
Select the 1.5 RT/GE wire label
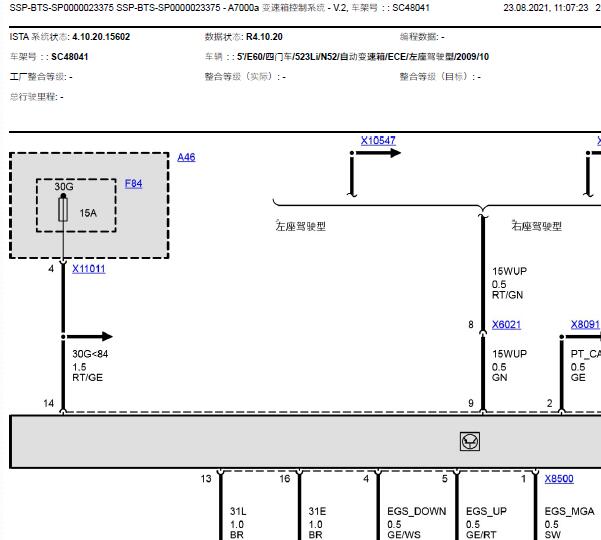[x=87, y=372]
